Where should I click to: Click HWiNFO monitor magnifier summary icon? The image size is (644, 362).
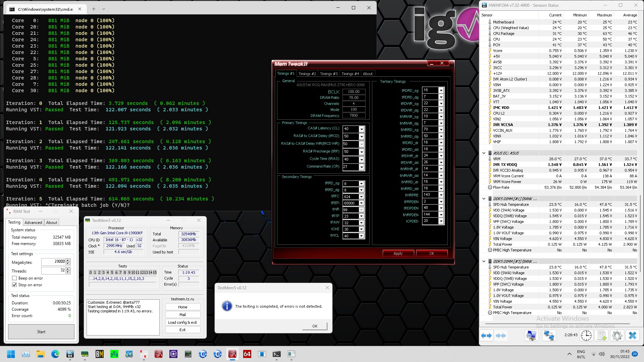(531, 335)
